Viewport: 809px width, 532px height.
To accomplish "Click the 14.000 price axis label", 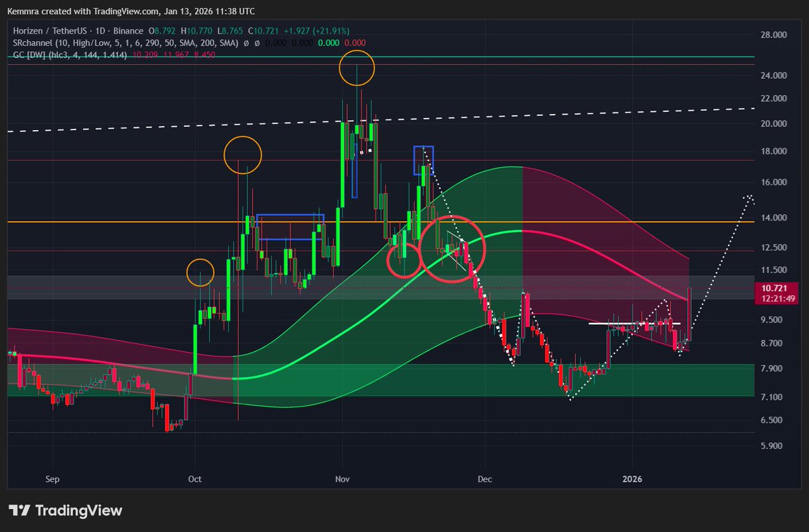I will tap(773, 218).
